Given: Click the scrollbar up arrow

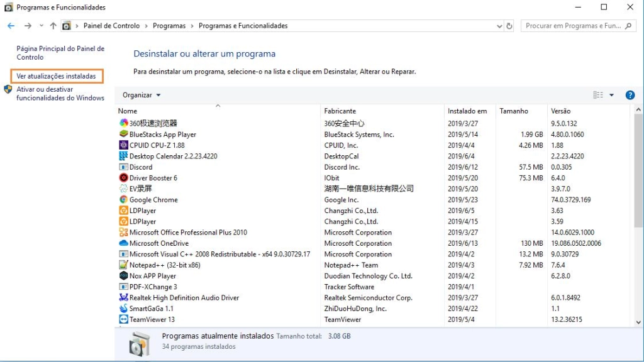Looking at the screenshot, I should (638, 109).
